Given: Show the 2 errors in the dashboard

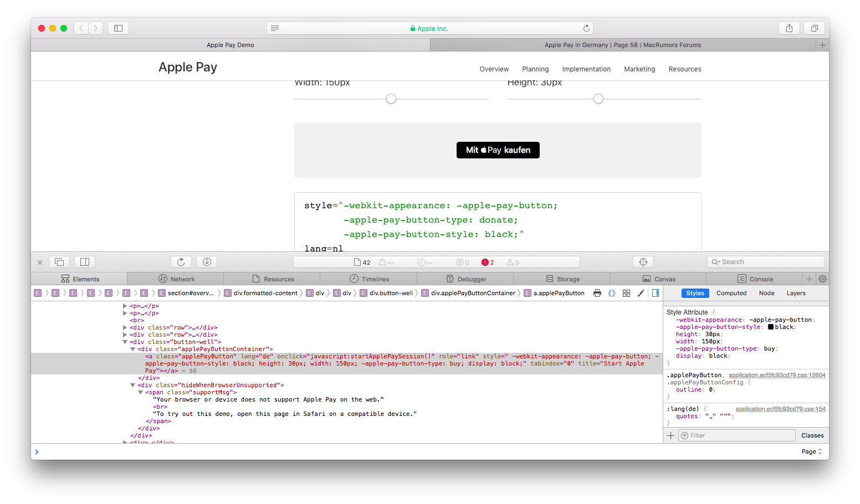Looking at the screenshot, I should pyautogui.click(x=488, y=263).
